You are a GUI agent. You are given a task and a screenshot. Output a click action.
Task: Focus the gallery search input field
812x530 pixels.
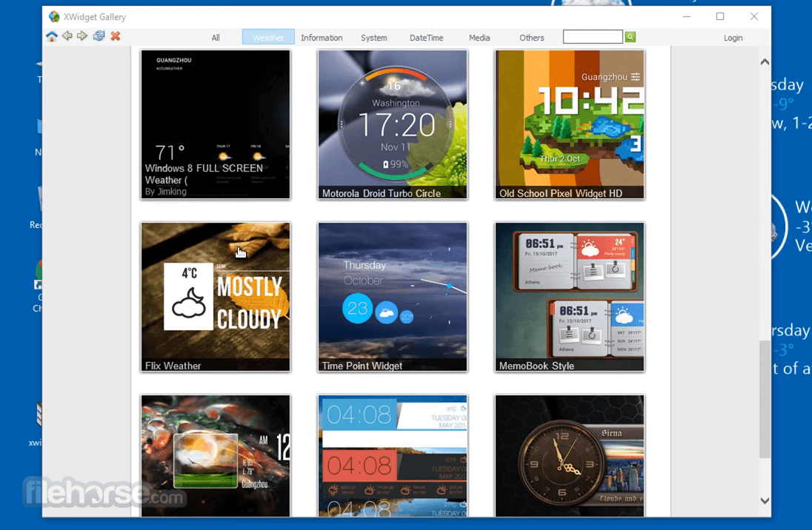[593, 37]
